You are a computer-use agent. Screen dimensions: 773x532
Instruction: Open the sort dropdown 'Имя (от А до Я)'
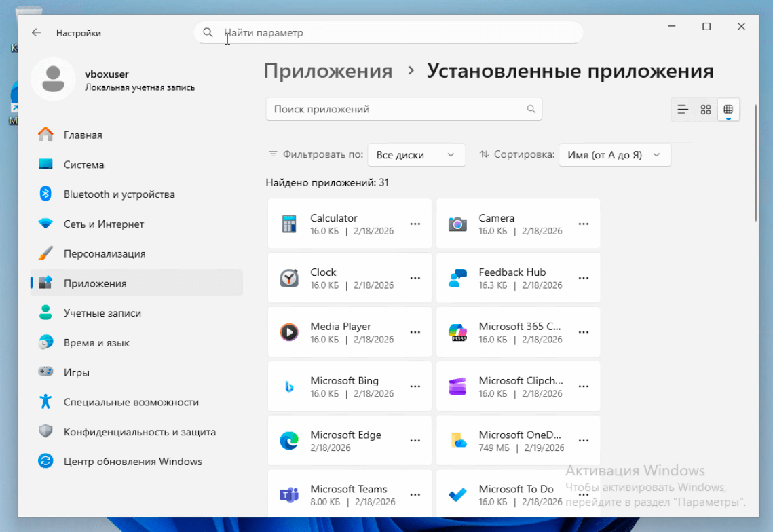click(x=614, y=155)
